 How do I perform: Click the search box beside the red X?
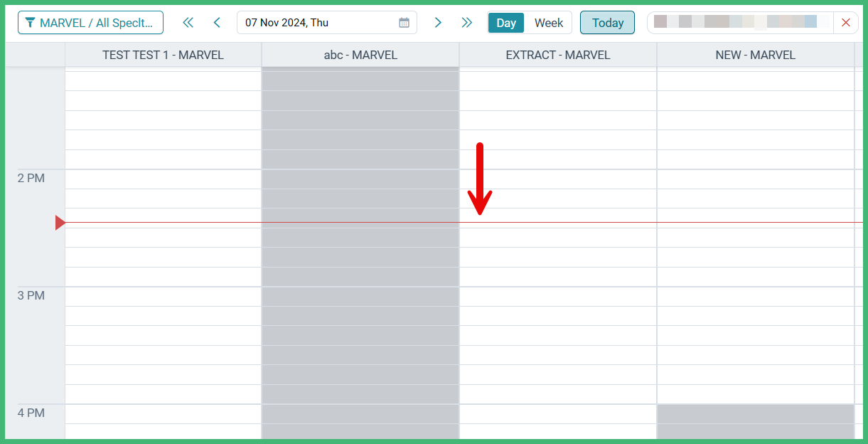[x=739, y=22]
